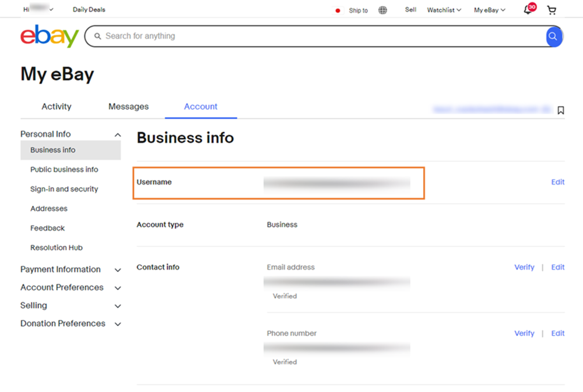Open Daily Deals link

point(89,10)
